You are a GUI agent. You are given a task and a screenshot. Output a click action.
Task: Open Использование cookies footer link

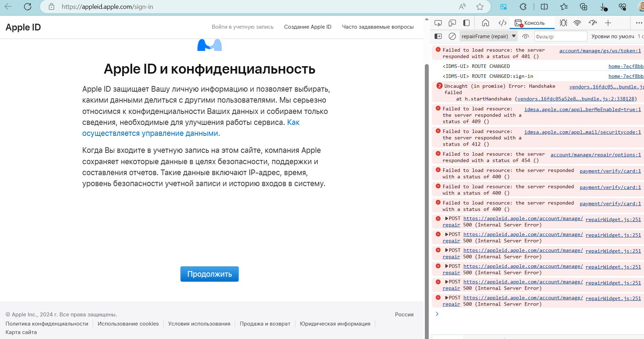[128, 324]
